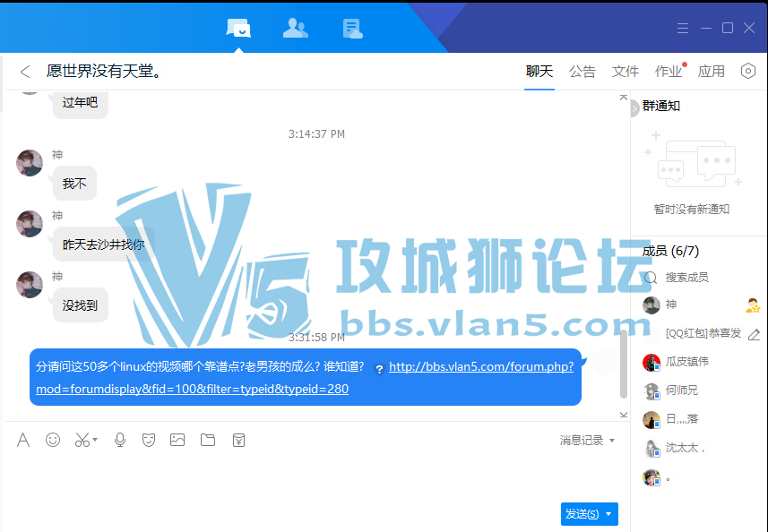Switch to the 公告 tab
The image size is (768, 532).
coord(582,72)
